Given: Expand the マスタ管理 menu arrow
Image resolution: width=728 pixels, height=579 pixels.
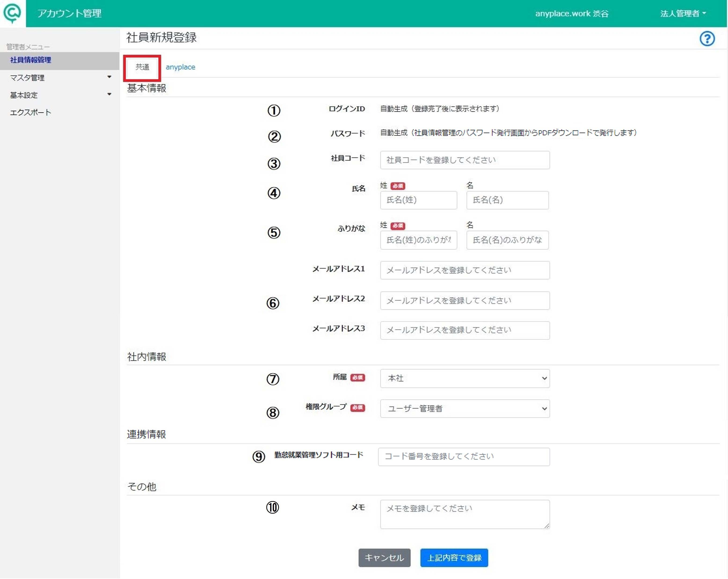Looking at the screenshot, I should (109, 77).
